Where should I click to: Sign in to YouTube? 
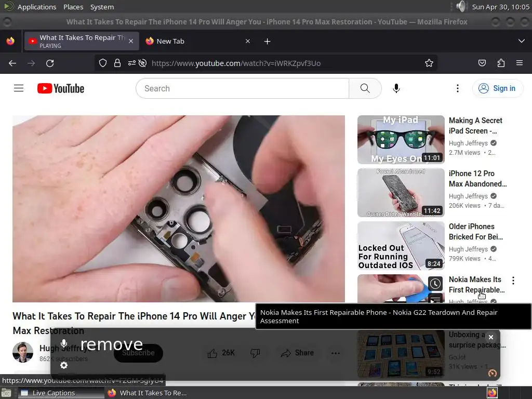497,88
